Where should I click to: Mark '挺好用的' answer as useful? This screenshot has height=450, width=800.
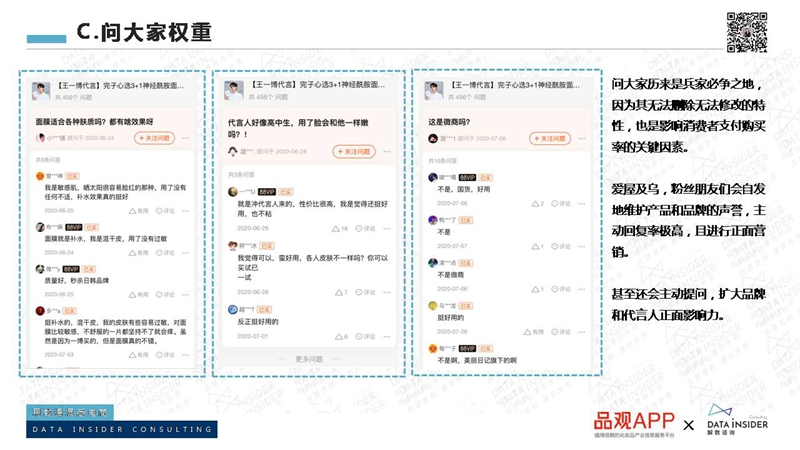(534, 332)
